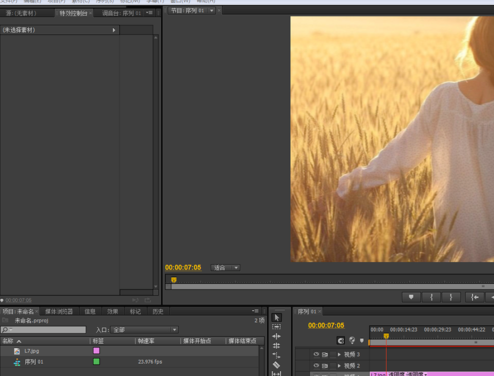Toggle visibility eye of 视频 3 track
This screenshot has height=376, width=494.
tap(316, 354)
